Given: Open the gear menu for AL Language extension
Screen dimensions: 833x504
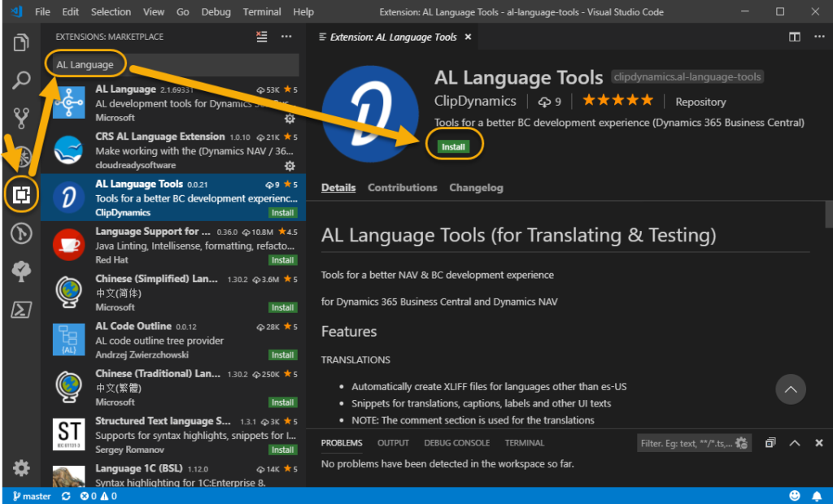Looking at the screenshot, I should (x=290, y=119).
